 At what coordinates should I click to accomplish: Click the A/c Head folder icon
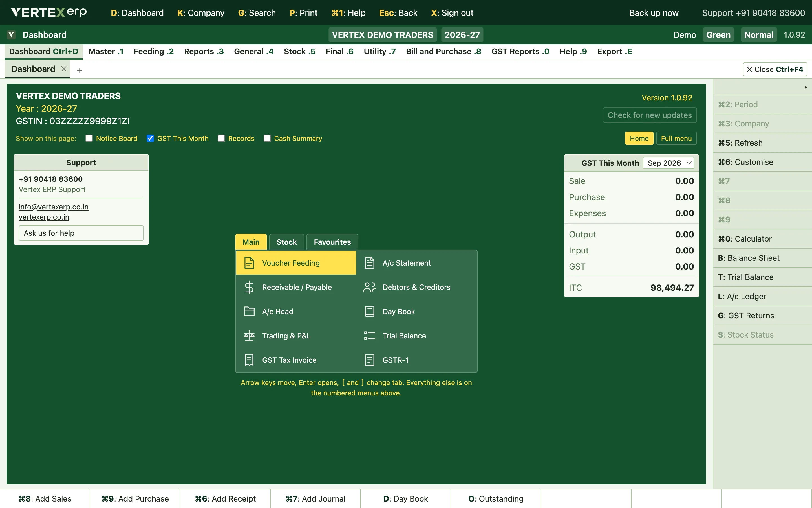click(x=249, y=312)
